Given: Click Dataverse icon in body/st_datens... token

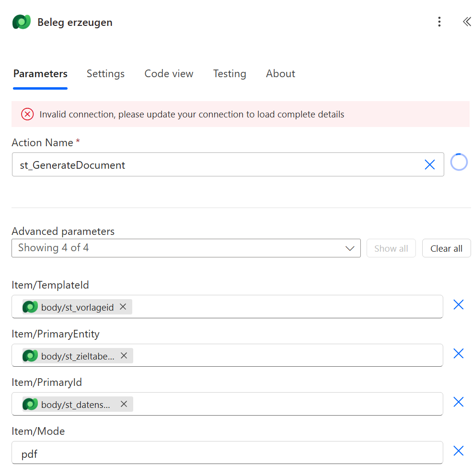Looking at the screenshot, I should click(30, 404).
